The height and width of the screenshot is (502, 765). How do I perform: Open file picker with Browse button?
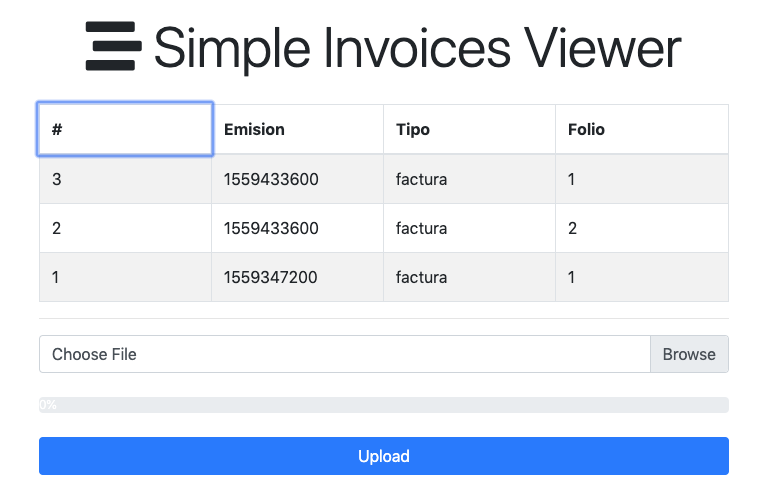pyautogui.click(x=689, y=354)
